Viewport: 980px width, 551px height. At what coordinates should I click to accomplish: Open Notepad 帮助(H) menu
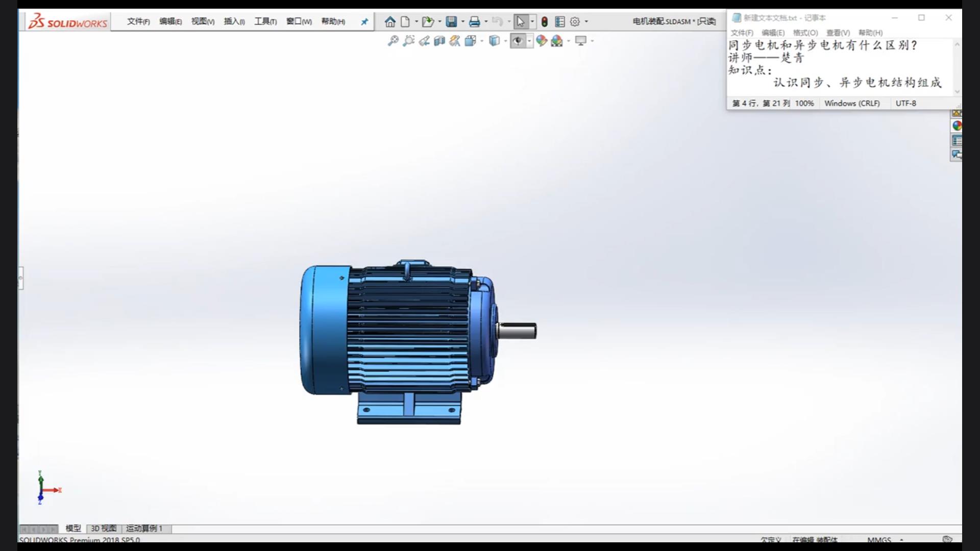[870, 33]
